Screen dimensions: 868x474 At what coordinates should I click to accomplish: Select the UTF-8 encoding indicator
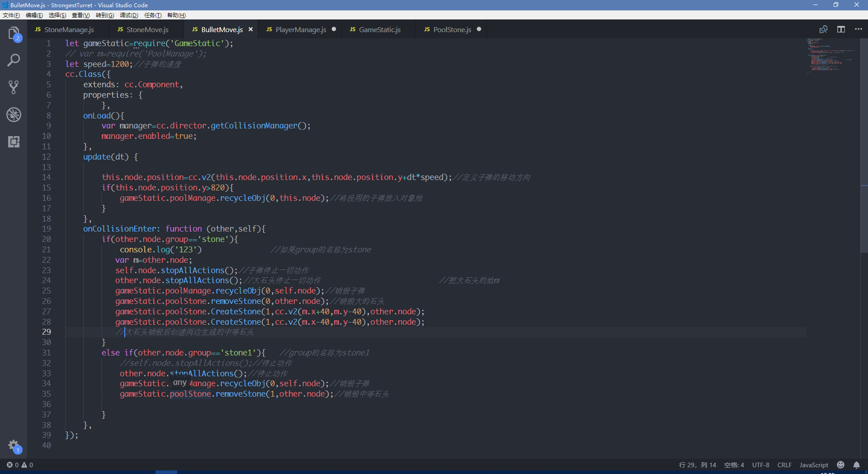coord(760,465)
